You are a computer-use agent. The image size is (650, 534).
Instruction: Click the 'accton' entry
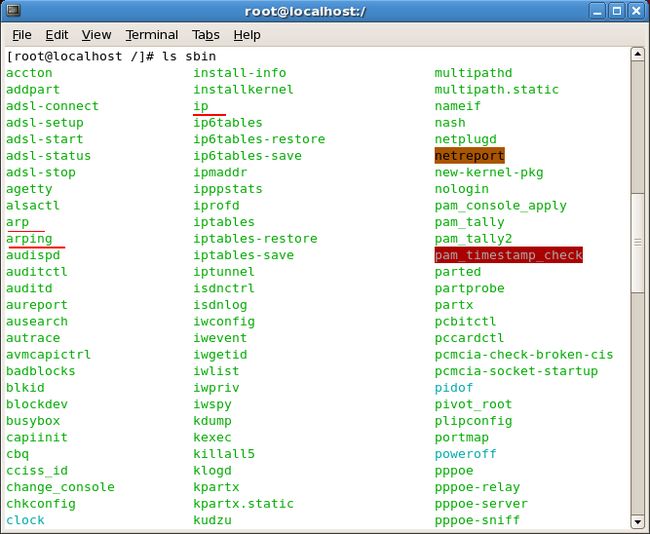(x=29, y=73)
